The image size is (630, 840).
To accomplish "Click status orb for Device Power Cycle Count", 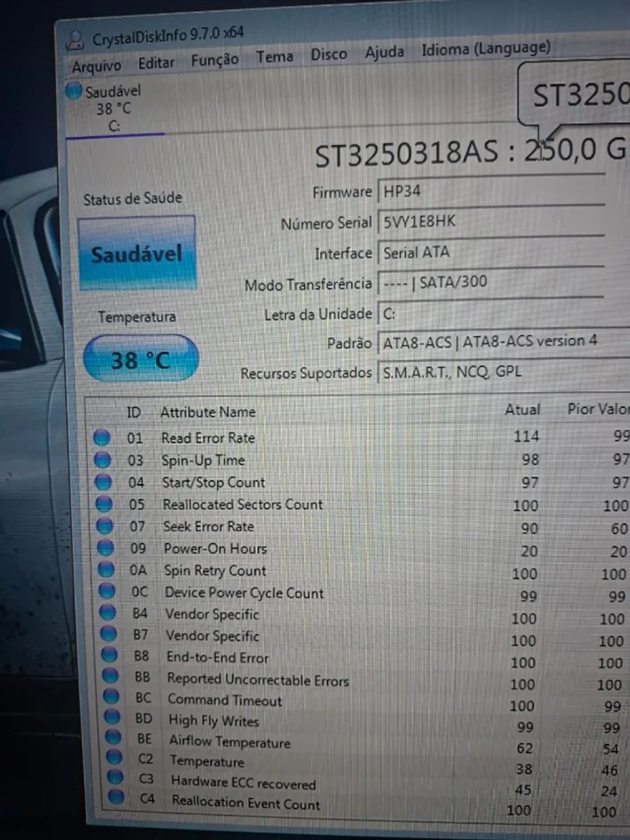I will coord(106,591).
